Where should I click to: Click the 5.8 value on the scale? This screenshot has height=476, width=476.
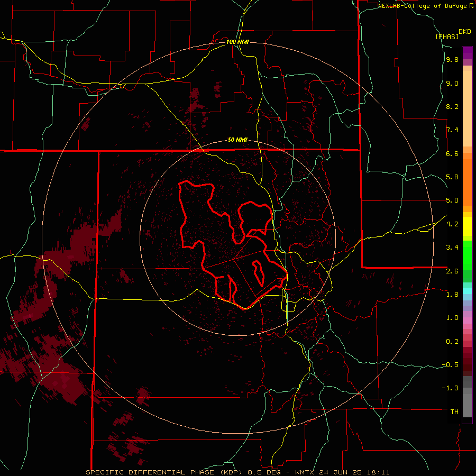(x=452, y=177)
